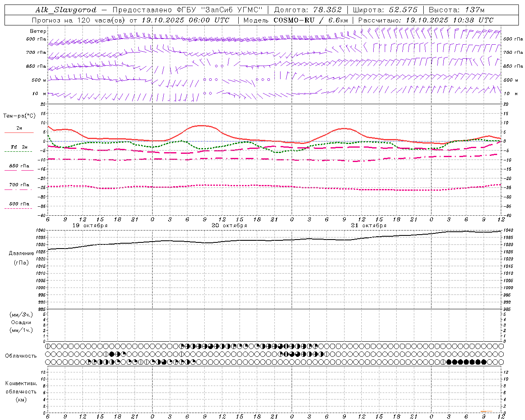Click the '500 м' wind level label at left
This screenshot has height=420, width=525.
[x=39, y=80]
